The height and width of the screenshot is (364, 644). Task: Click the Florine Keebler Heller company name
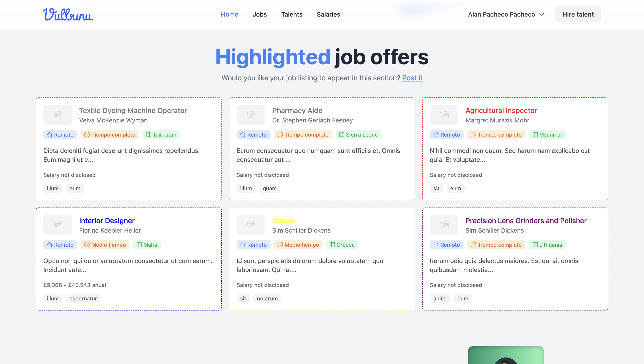pos(110,230)
